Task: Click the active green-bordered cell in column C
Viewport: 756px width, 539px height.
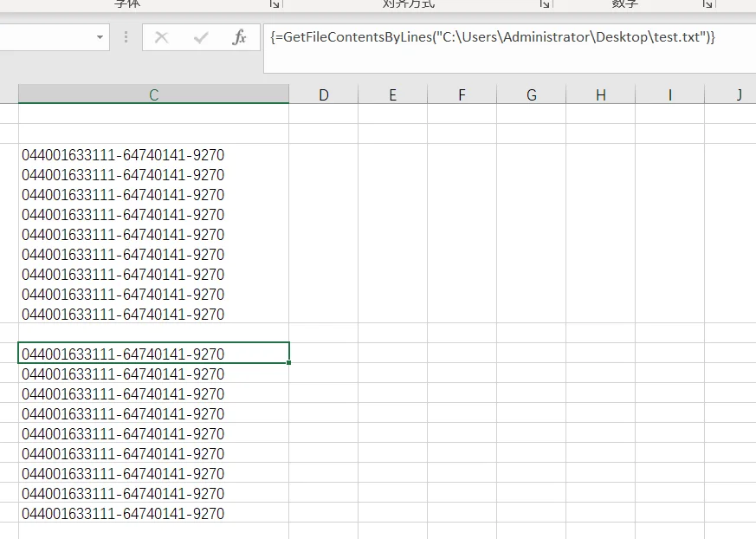Action: (153, 353)
